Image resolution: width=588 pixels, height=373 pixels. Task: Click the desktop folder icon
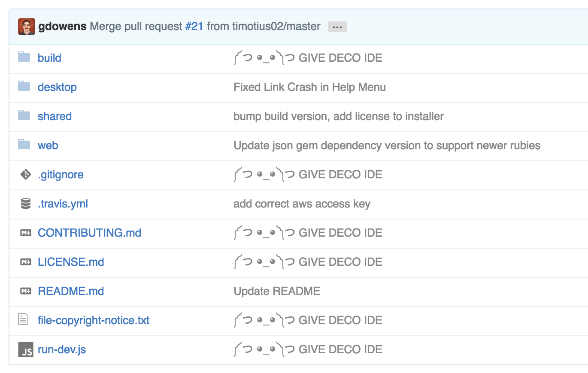click(x=24, y=87)
